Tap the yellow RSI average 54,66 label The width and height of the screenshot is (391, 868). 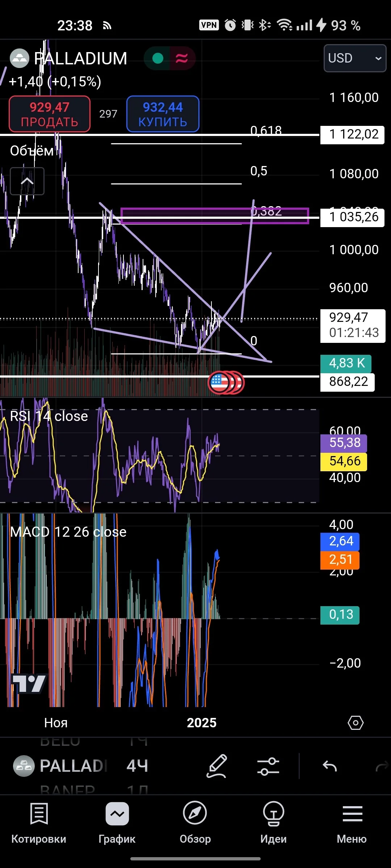(x=344, y=461)
